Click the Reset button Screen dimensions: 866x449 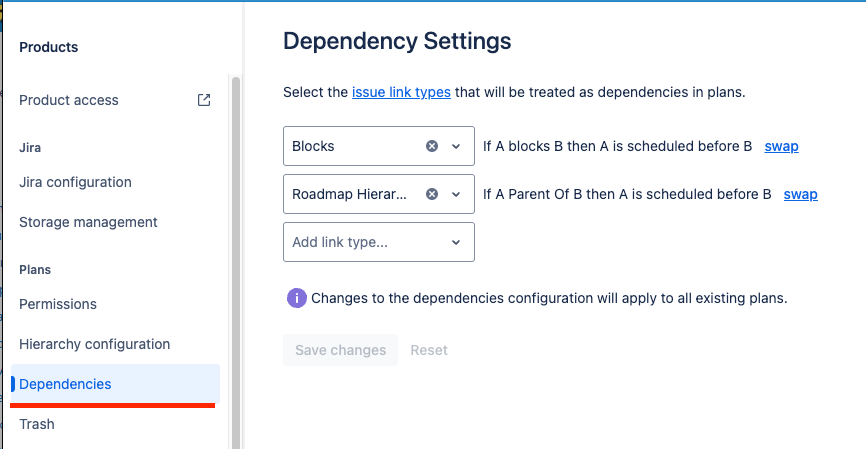tap(429, 350)
